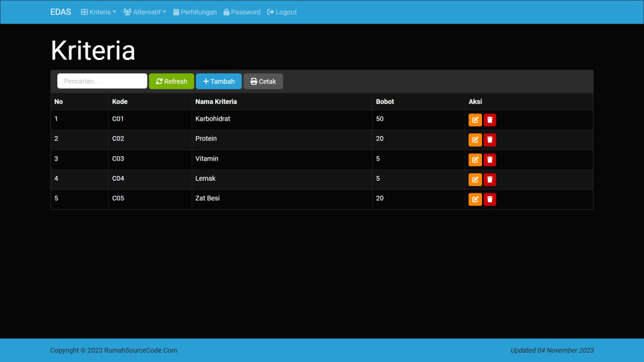
Task: Click the RumahSourceCode.Com copyright text
Action: pyautogui.click(x=114, y=350)
